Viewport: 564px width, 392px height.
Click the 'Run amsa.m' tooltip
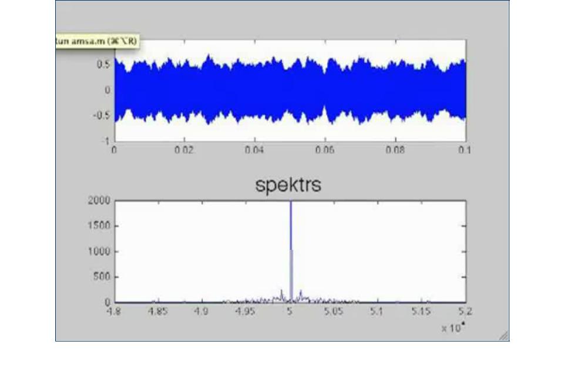point(97,41)
